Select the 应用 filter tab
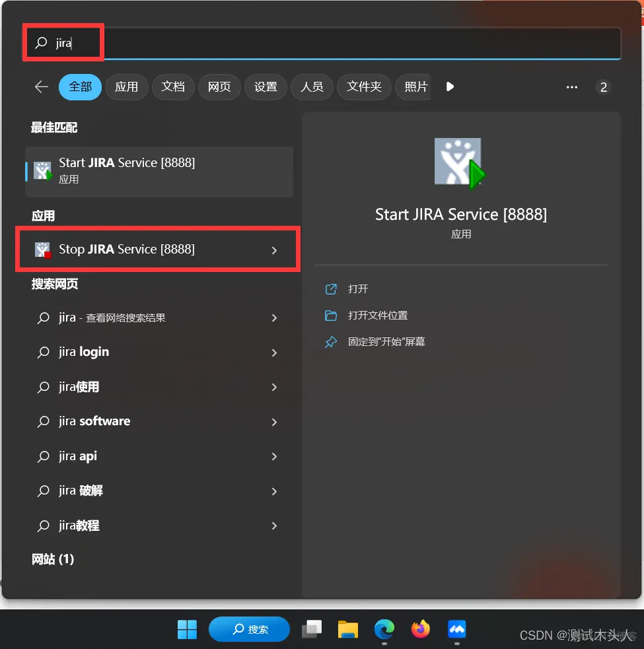644x649 pixels. (126, 87)
